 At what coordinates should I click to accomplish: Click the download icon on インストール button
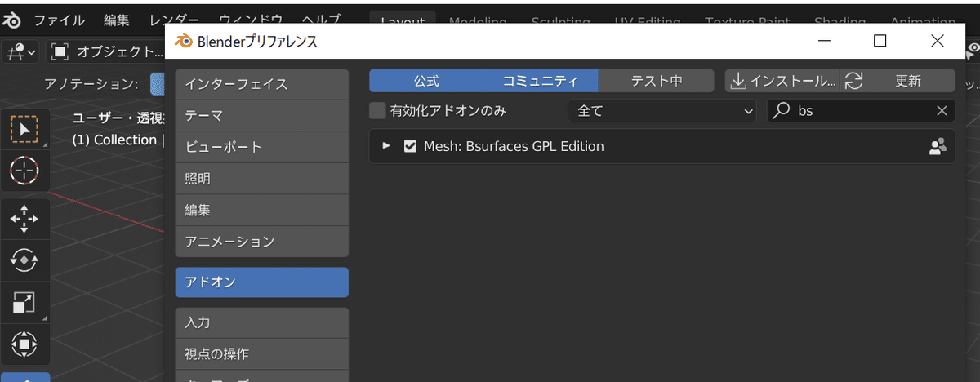coord(737,81)
